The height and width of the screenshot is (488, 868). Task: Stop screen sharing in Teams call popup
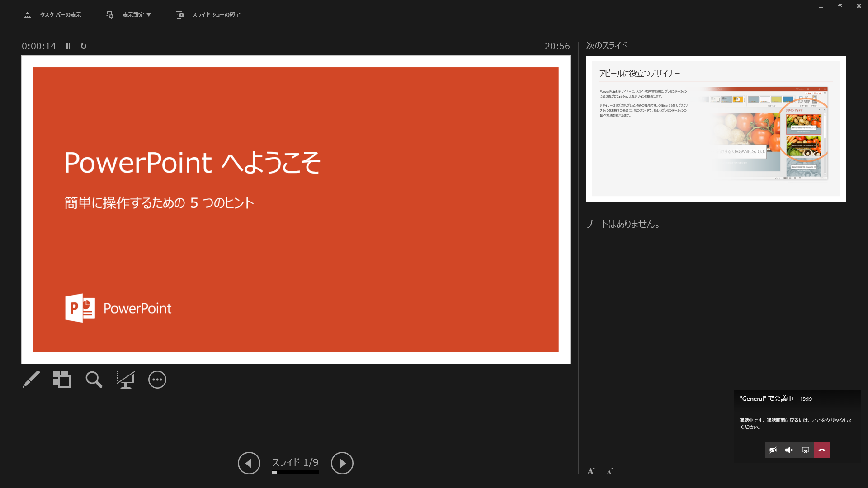point(806,450)
